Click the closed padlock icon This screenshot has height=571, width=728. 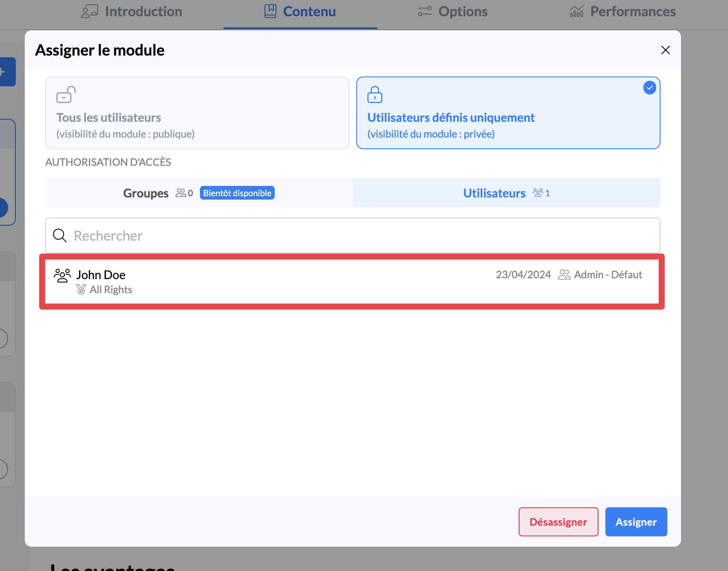tap(375, 95)
